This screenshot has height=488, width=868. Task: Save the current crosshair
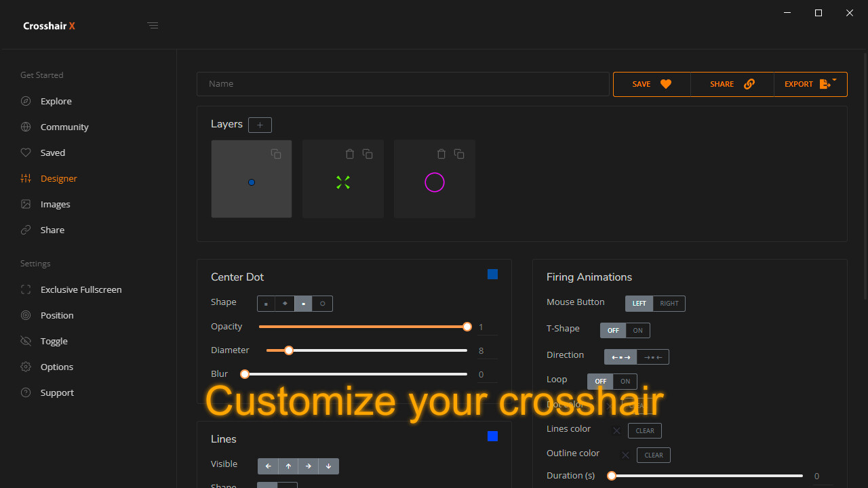coord(650,84)
